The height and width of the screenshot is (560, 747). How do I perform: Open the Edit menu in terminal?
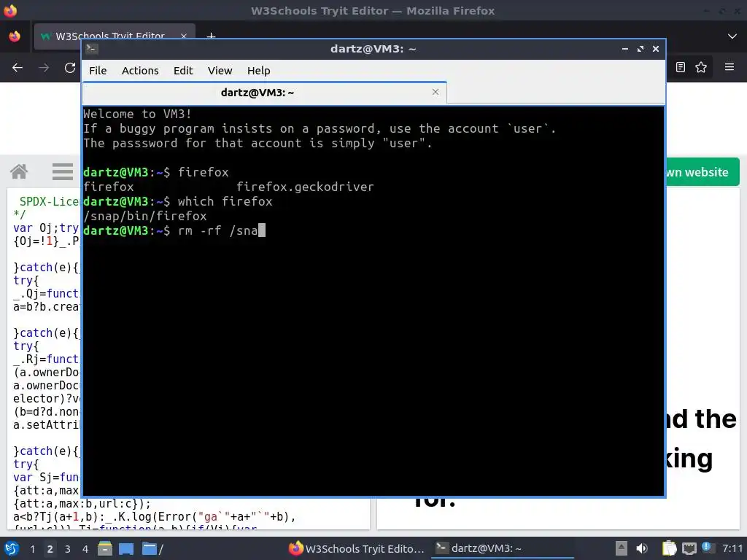click(x=183, y=71)
